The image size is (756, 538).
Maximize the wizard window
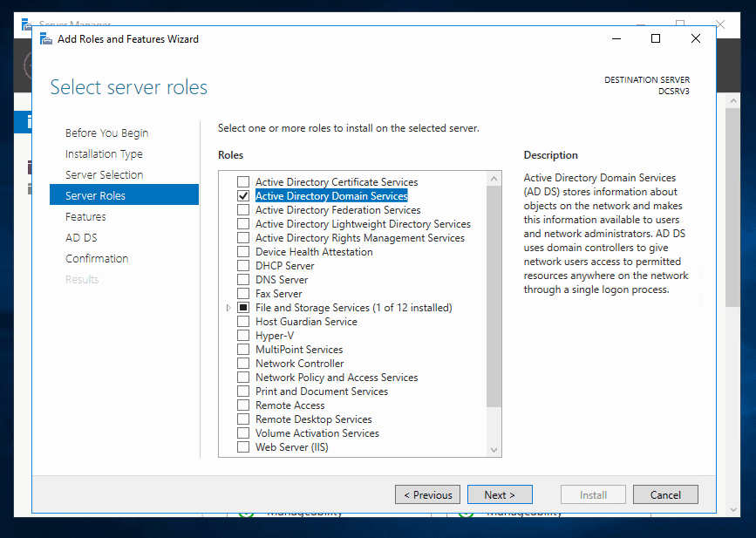coord(656,38)
